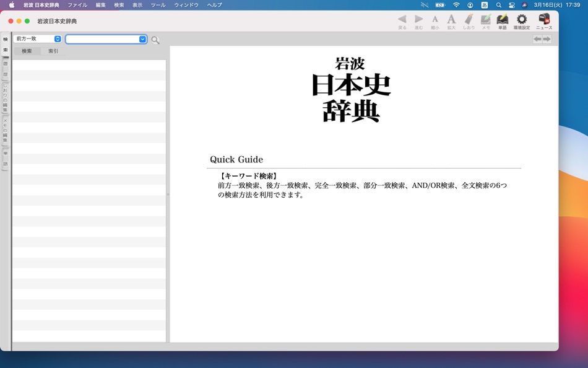Image resolution: width=588 pixels, height=368 pixels.
Task: Click the 岩波 日本史辞典 title logo
Action: tap(351, 90)
